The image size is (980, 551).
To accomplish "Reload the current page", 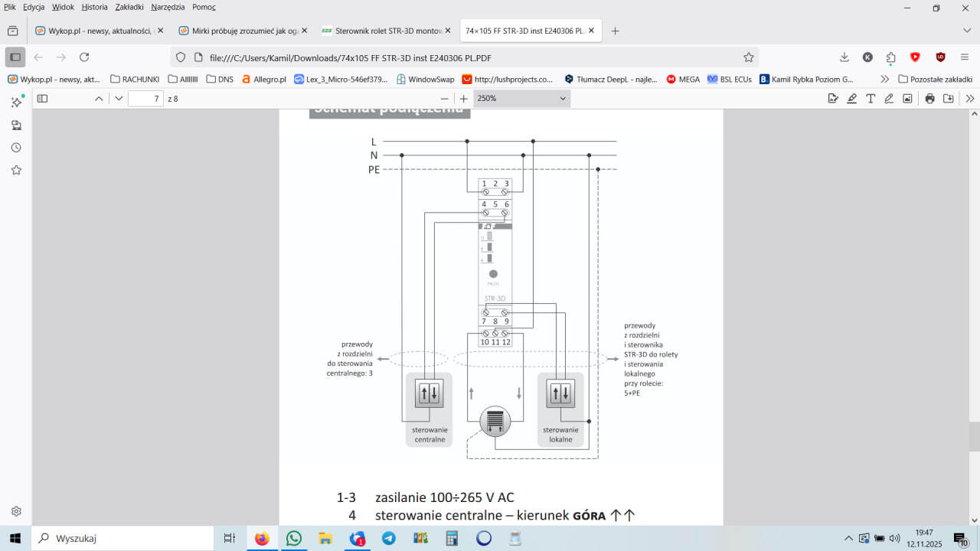I will (x=84, y=57).
